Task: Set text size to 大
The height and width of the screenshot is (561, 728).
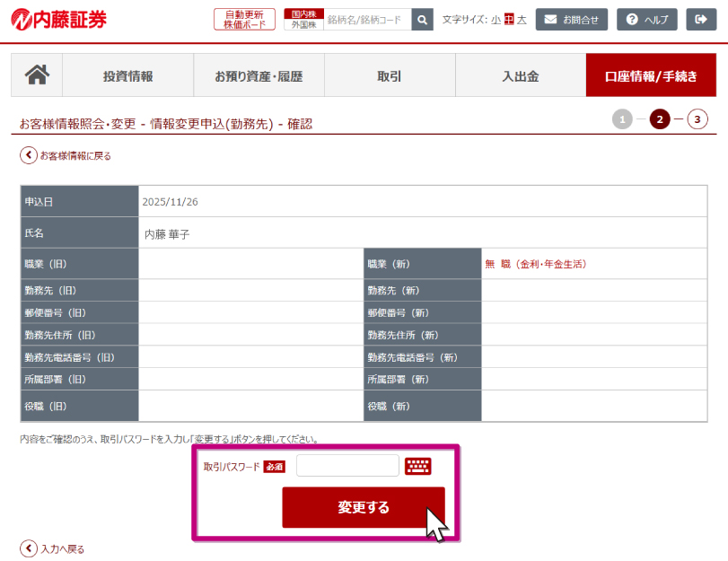Action: coord(522,20)
